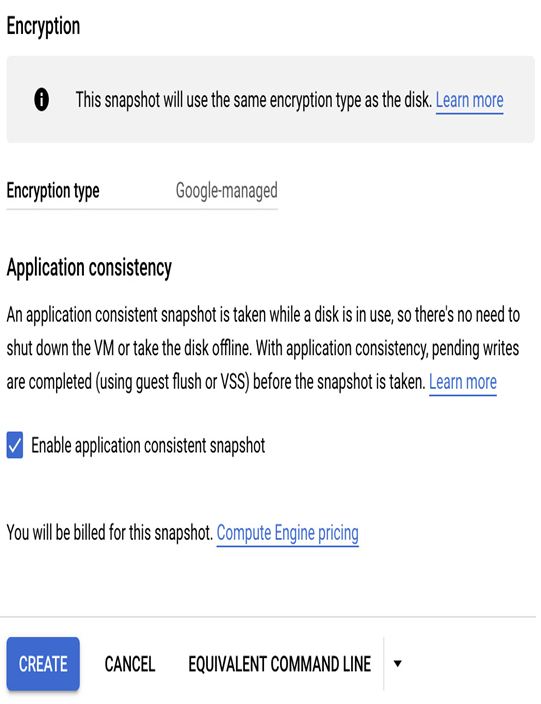The width and height of the screenshot is (541, 704).
Task: Click the blue CREATE button
Action: coord(43,664)
